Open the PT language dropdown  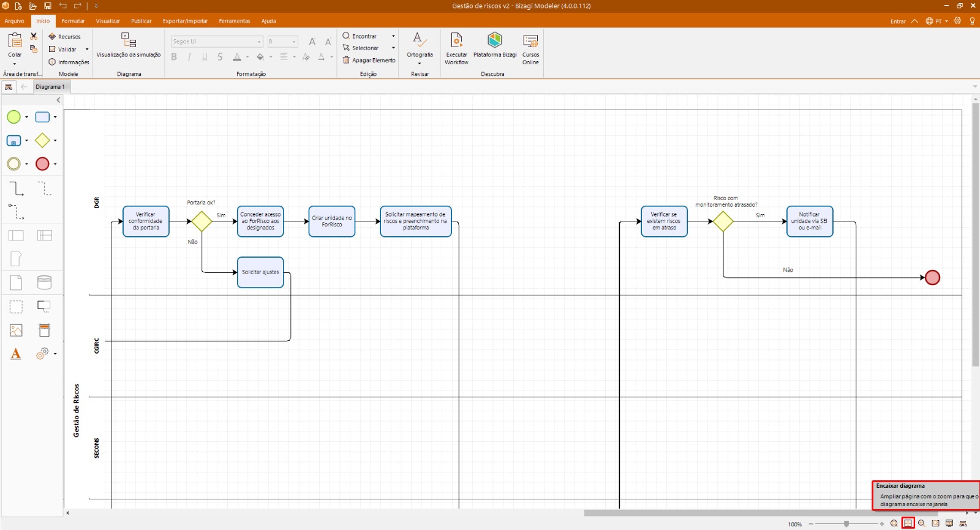[x=937, y=21]
